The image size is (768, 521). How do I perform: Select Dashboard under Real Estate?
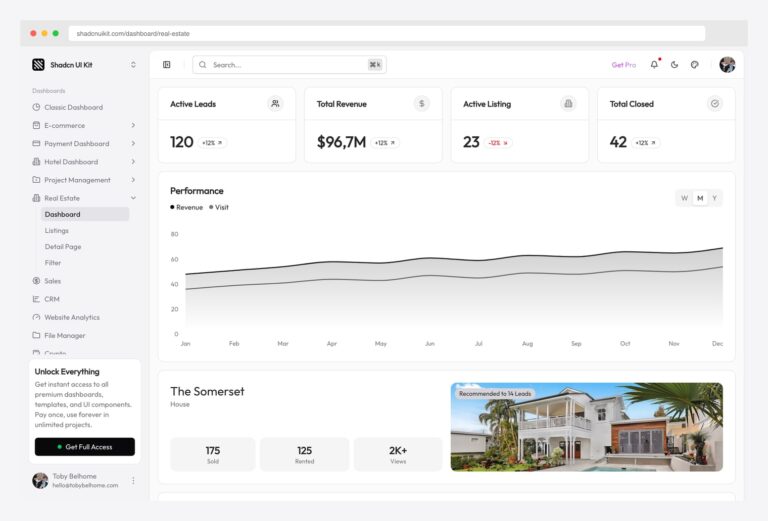click(85, 214)
